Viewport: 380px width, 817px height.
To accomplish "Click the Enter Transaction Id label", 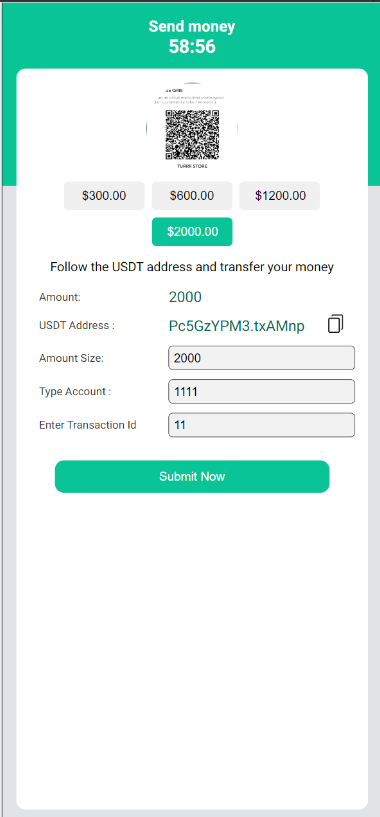I will pos(88,425).
